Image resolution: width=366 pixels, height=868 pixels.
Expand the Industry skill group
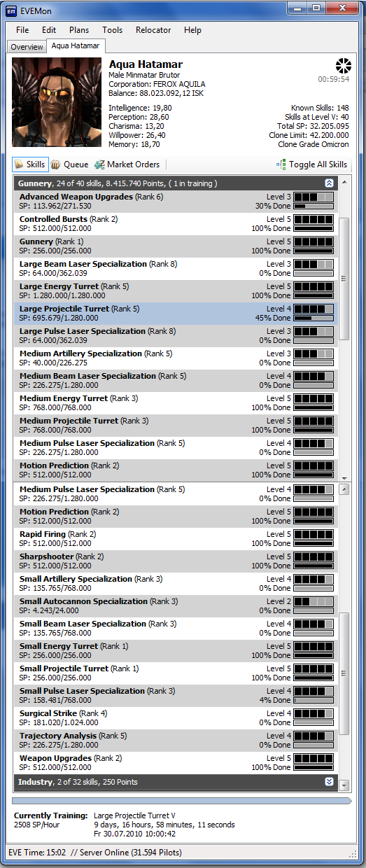coord(329,782)
